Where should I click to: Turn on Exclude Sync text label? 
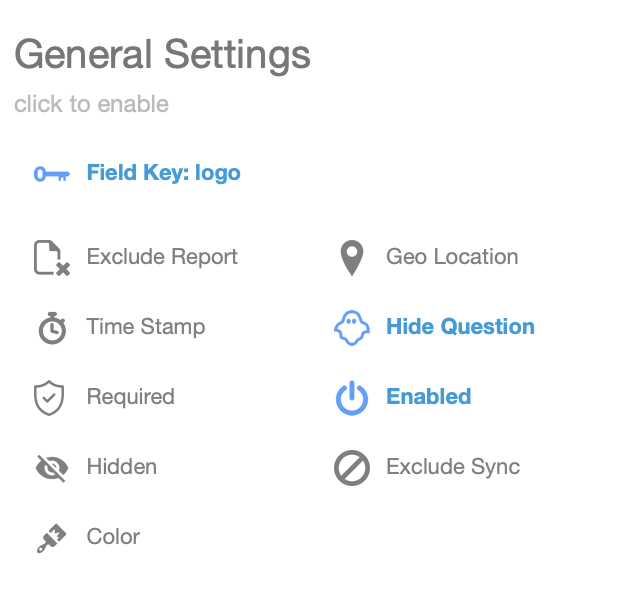[x=453, y=467]
